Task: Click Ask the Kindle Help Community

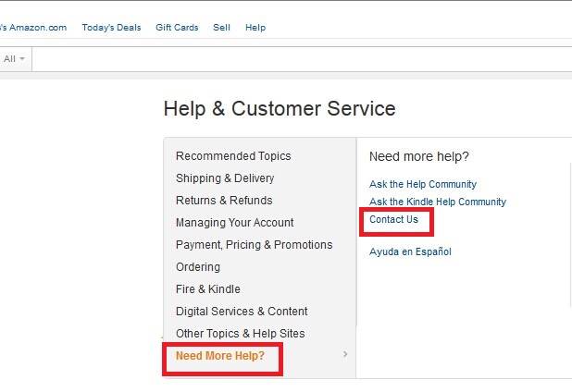Action: (x=438, y=202)
